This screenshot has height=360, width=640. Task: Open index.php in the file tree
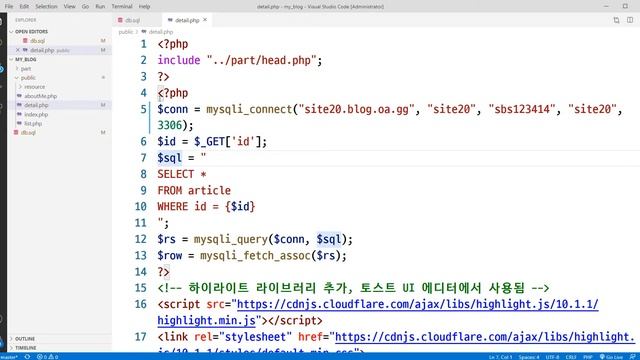[36, 114]
